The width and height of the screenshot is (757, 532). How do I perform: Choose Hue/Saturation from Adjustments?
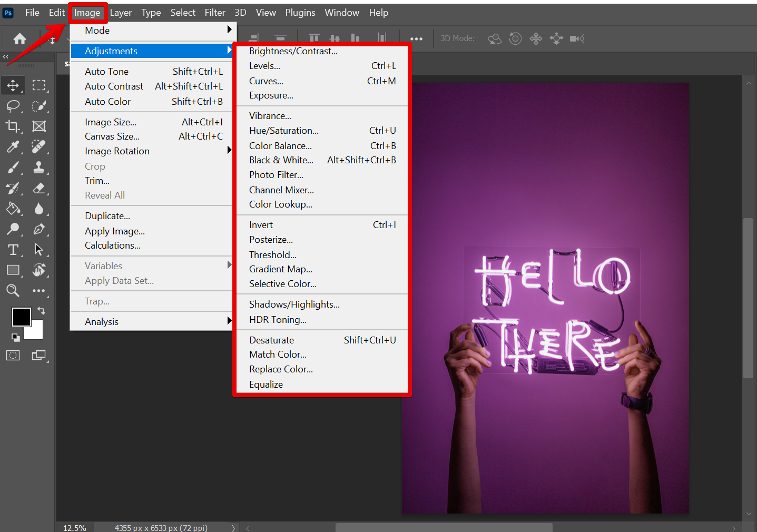pyautogui.click(x=284, y=131)
